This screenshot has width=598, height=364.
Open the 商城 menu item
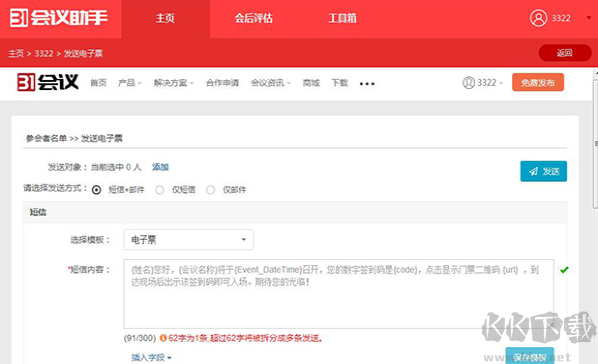pyautogui.click(x=311, y=83)
